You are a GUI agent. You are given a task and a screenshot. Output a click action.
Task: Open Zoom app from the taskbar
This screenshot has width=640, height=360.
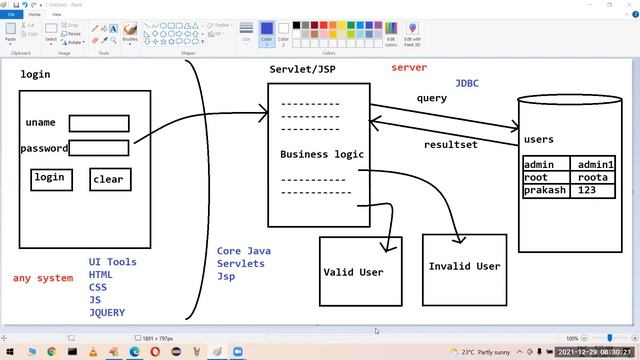238,351
